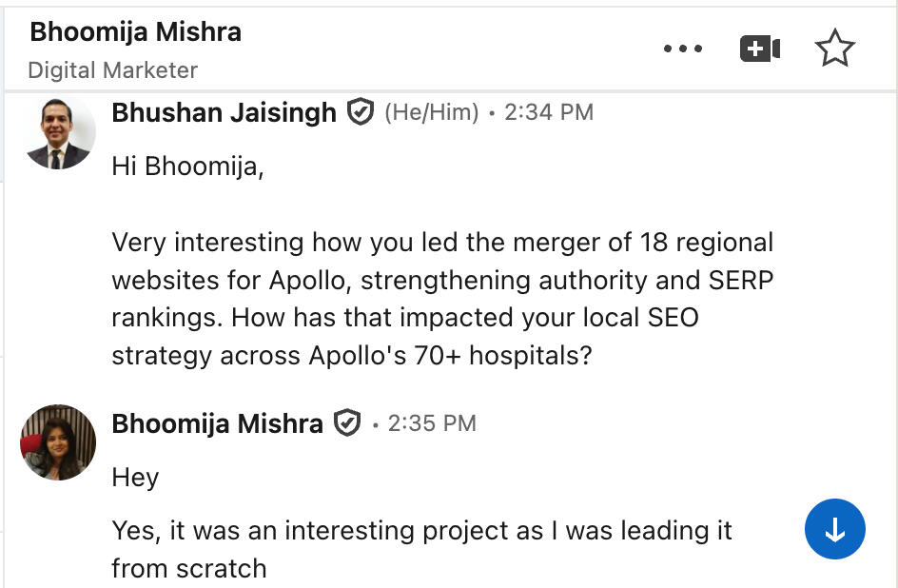This screenshot has height=588, width=898.
Task: Click the "Yes, it was an interesting project" reply
Action: [421, 530]
